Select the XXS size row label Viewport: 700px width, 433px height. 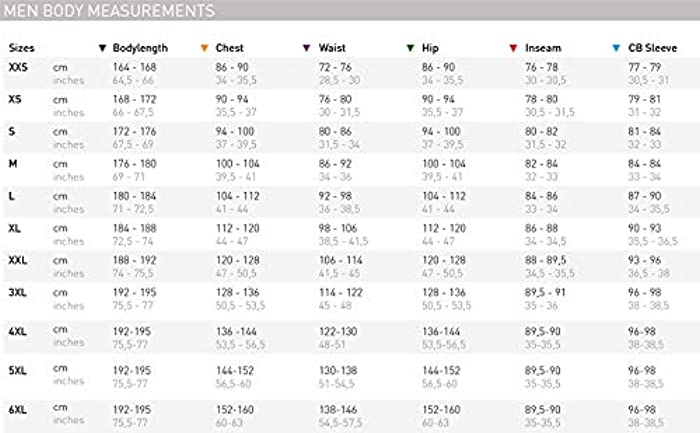18,66
